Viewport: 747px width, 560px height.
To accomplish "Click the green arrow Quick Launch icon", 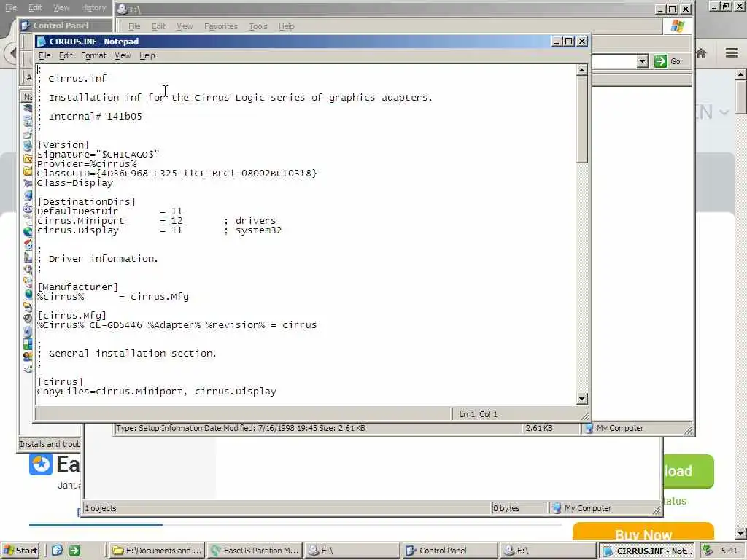I will coord(74,551).
